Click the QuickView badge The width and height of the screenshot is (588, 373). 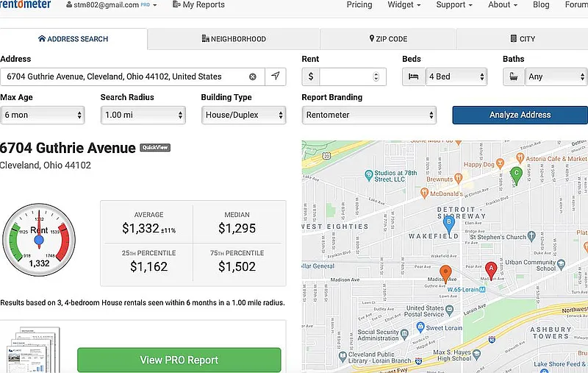point(155,148)
